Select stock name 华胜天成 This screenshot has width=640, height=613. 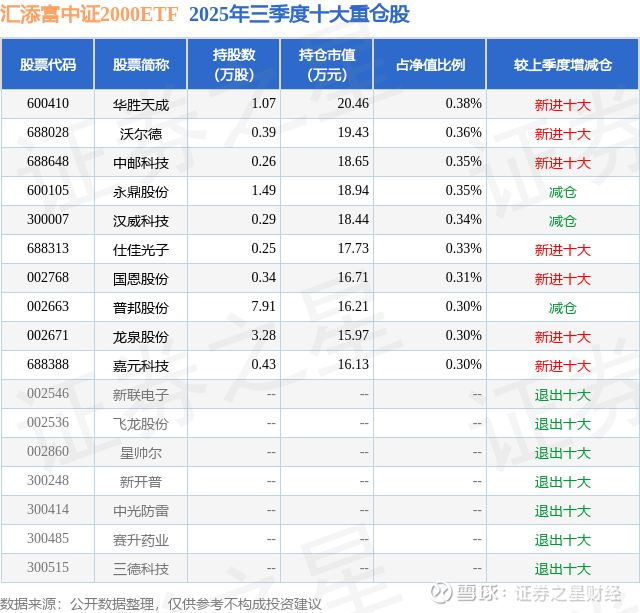[x=141, y=105]
